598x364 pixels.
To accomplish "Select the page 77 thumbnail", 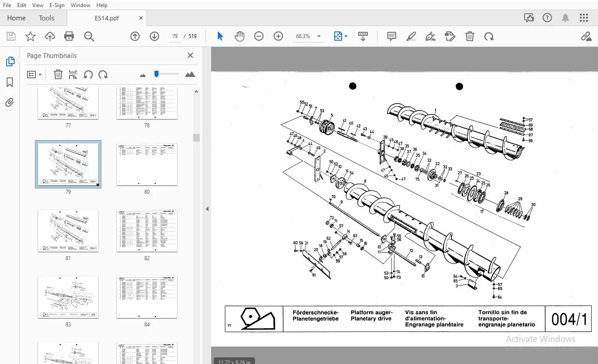I will [x=68, y=103].
